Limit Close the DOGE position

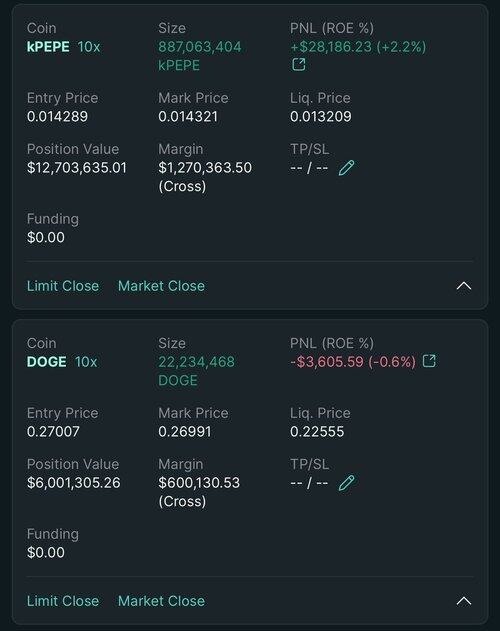coord(63,601)
